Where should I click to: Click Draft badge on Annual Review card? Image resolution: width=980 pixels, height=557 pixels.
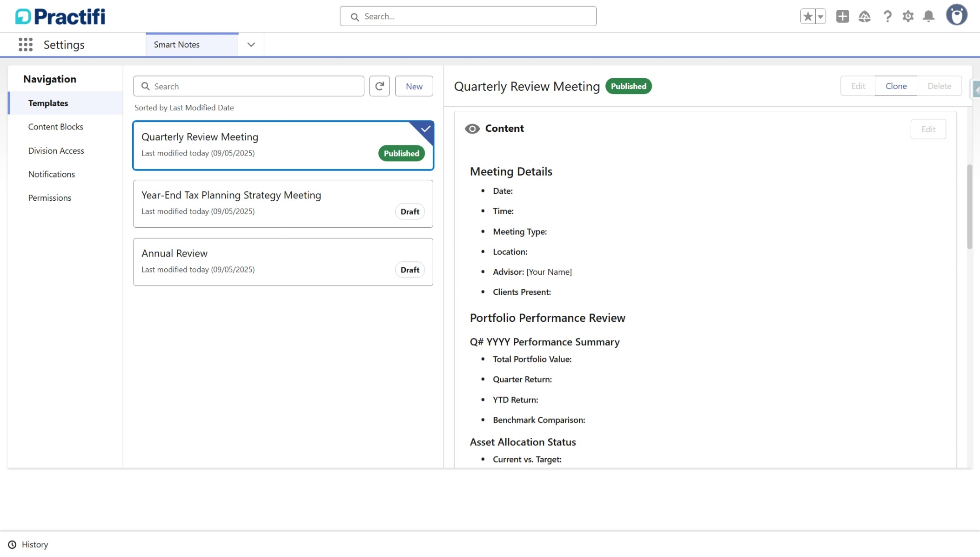tap(410, 270)
